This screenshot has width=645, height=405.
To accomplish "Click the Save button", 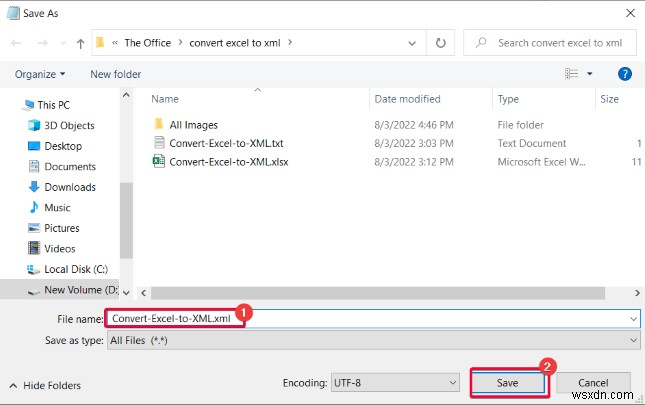I will coord(508,383).
